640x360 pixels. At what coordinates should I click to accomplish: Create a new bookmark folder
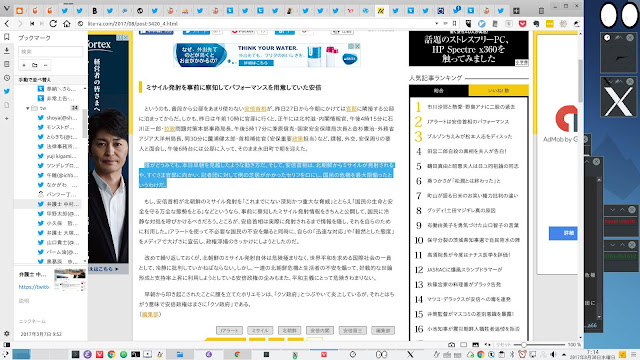click(x=35, y=65)
